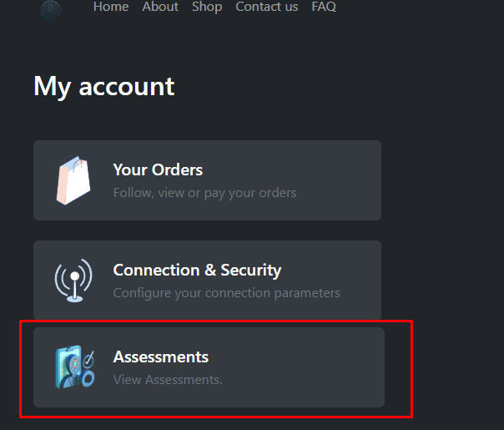Click the Assessments clipboard icon

tap(73, 367)
